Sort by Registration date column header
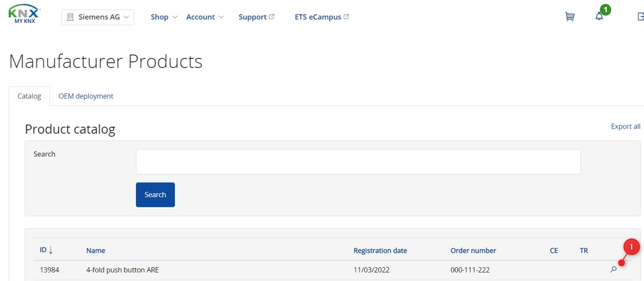Image resolution: width=644 pixels, height=281 pixels. (380, 250)
